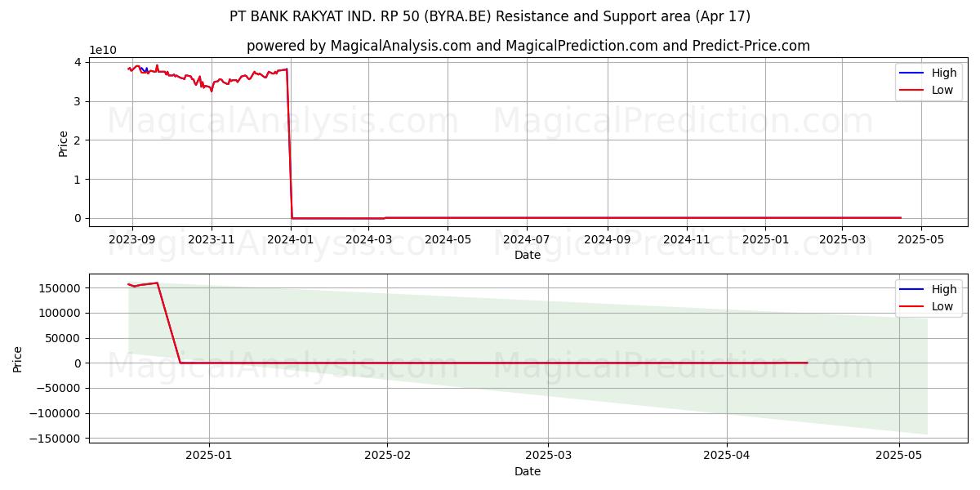Click the '2023-11' tick label
The height and width of the screenshot is (490, 980).
[212, 239]
